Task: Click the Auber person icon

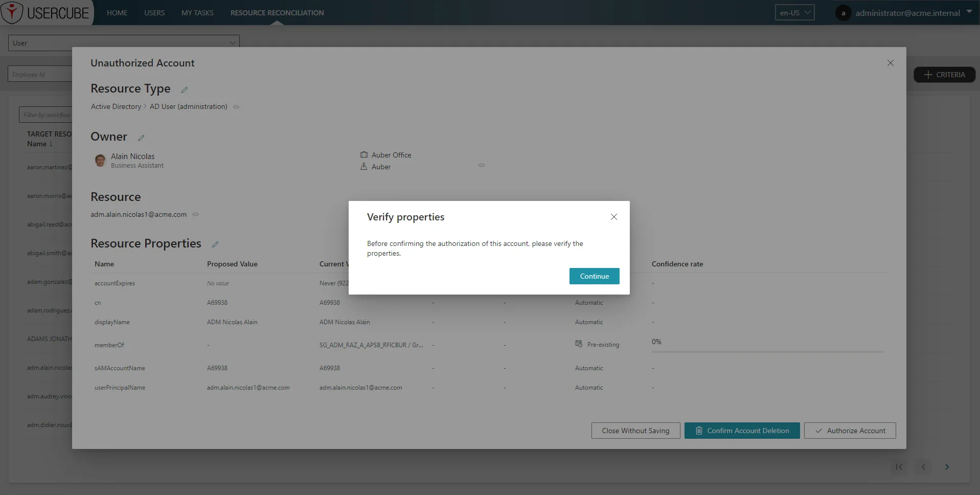Action: pos(364,167)
